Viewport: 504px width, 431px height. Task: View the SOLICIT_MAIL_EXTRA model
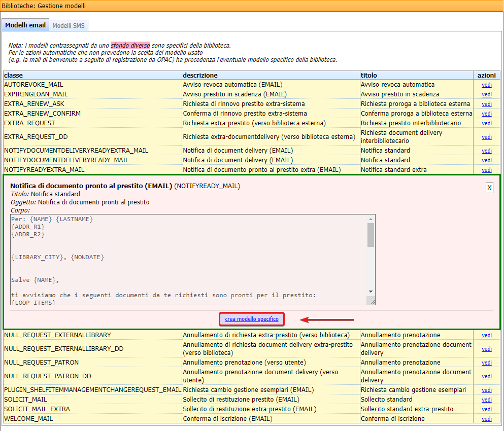coord(487,409)
